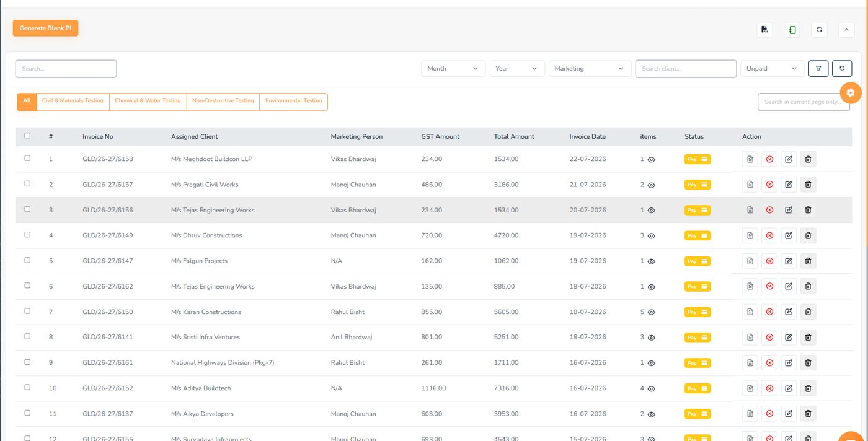
Task: Tick the checkbox for row 10 Aditya Buildtech
Action: 27,387
